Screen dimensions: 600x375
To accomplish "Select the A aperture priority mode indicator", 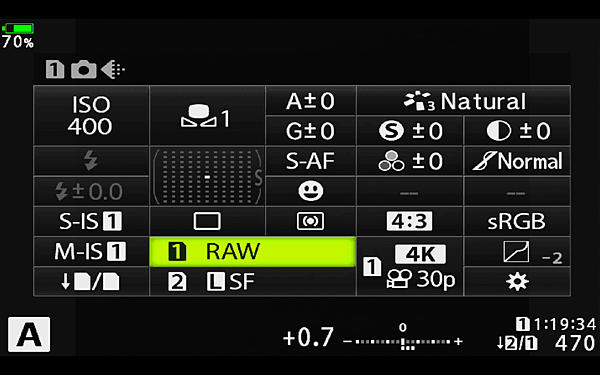I will 29,334.
